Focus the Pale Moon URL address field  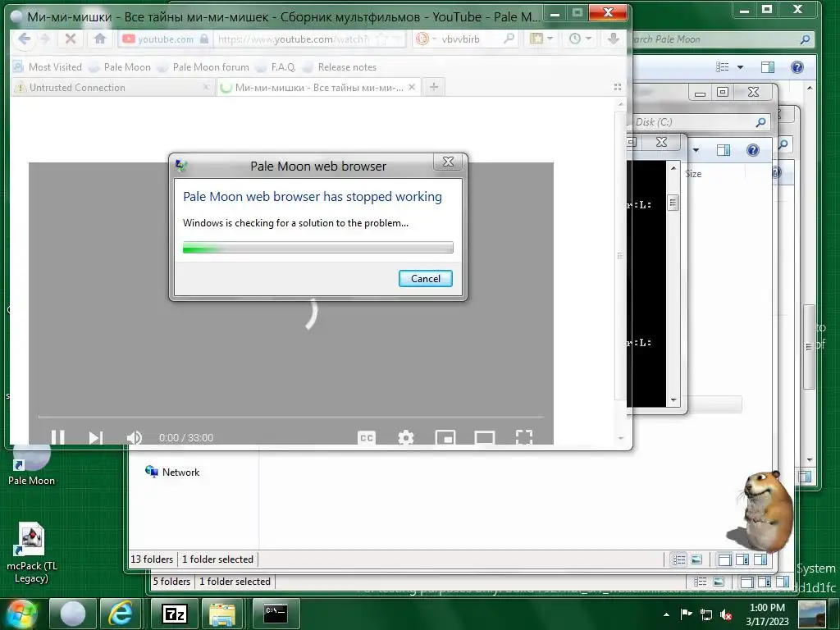294,39
